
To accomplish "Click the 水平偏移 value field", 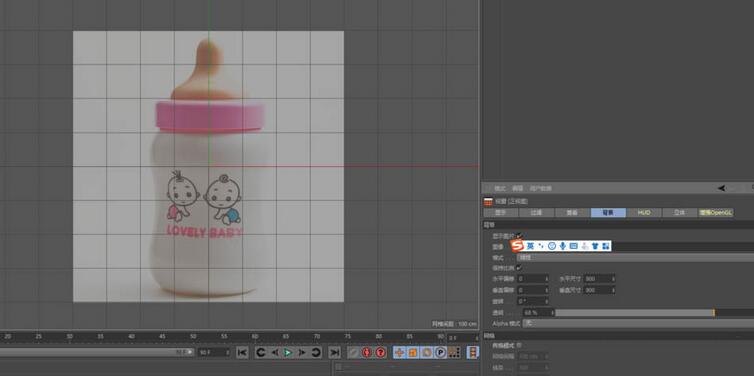I will 533,279.
